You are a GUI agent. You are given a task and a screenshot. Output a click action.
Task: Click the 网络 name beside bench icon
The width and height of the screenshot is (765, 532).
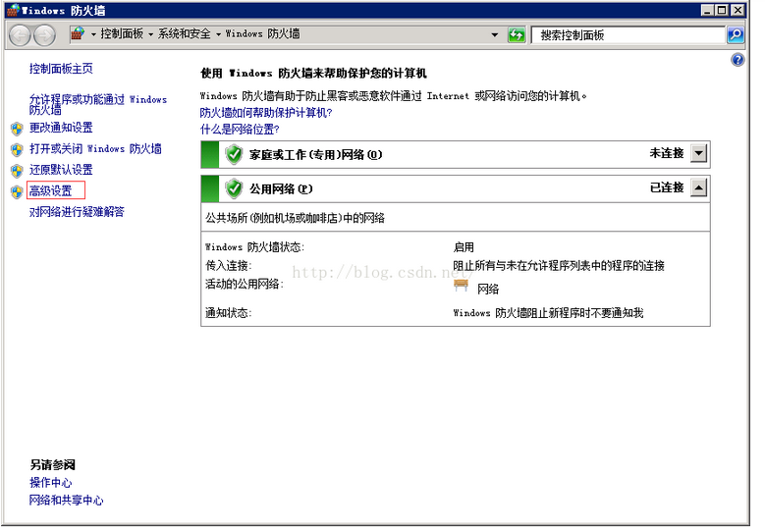click(x=488, y=290)
